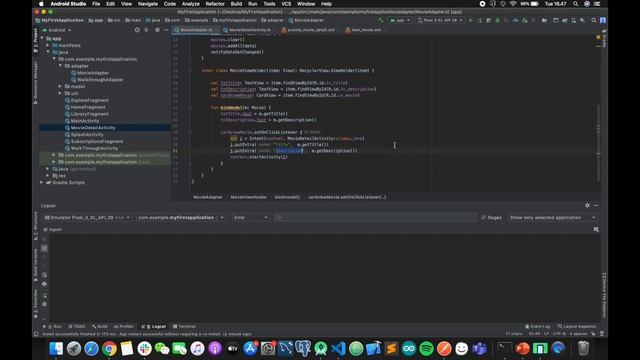Viewport: 640px width, 360px height.
Task: Open the TODO tool window tab
Action: [77, 327]
